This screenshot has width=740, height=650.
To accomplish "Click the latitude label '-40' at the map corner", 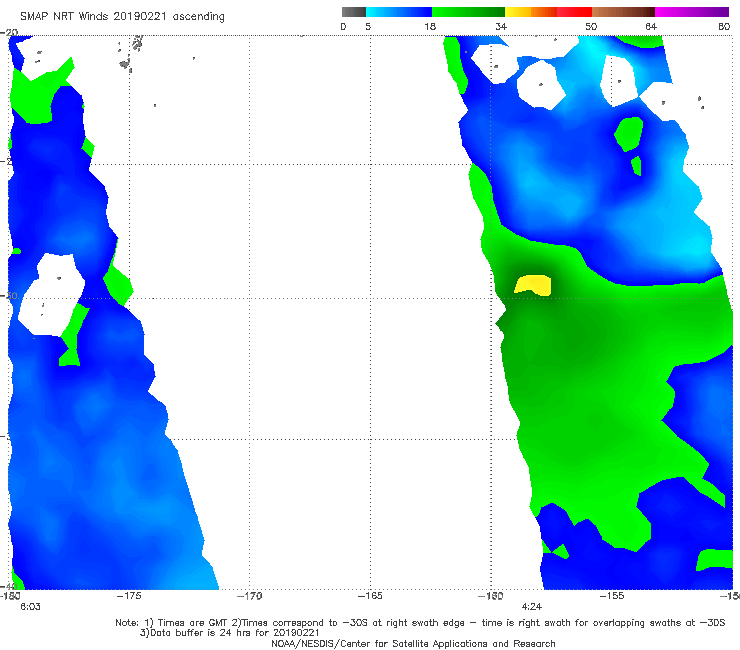I will click(9, 587).
